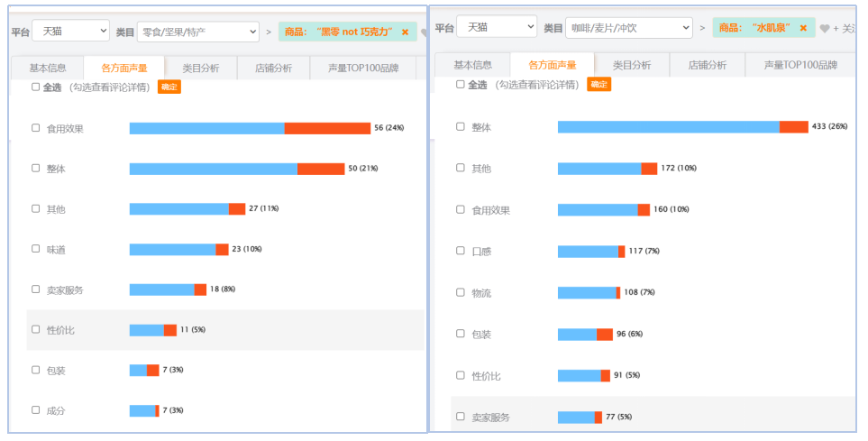Tick left panel 卖家服务 checkbox

coord(36,289)
